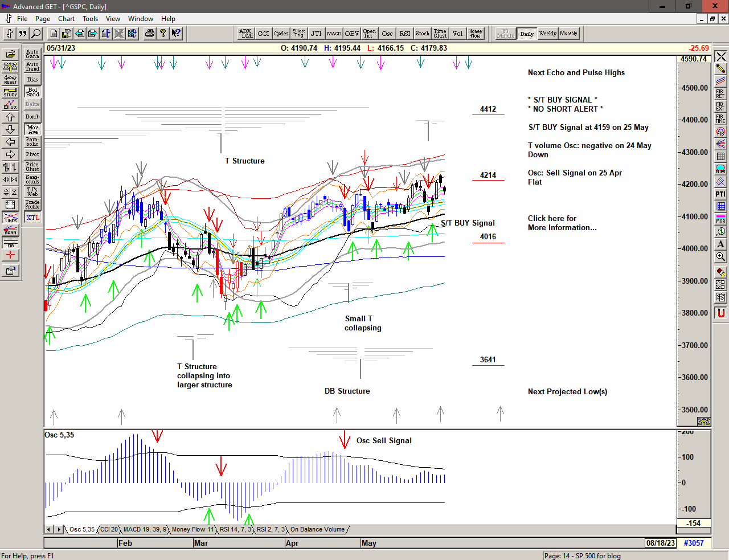The width and height of the screenshot is (729, 560).
Task: Toggle the Bol Band study
Action: 32,92
